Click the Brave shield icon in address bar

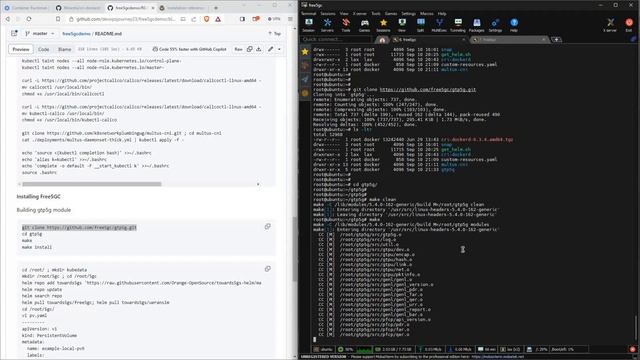click(x=207, y=19)
